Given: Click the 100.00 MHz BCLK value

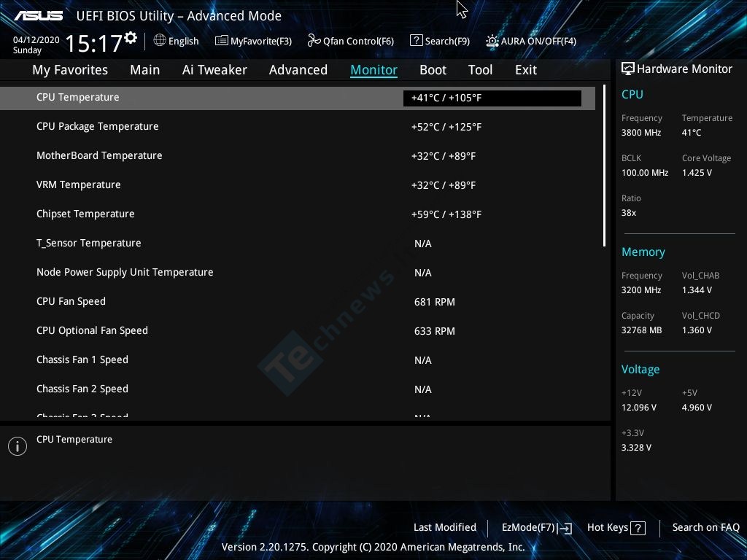Looking at the screenshot, I should click(645, 172).
